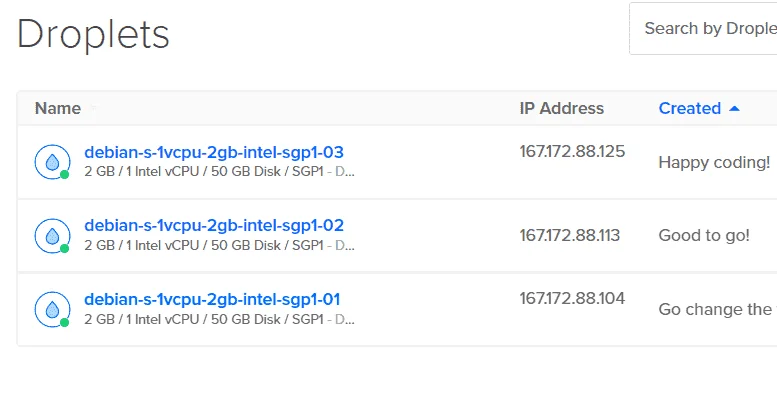This screenshot has height=394, width=777.
Task: Click green status dot on sgp1-01 droplet
Action: [x=64, y=322]
